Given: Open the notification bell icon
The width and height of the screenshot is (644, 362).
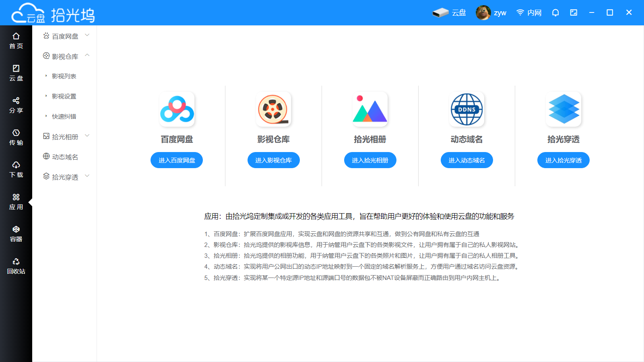Looking at the screenshot, I should tap(555, 13).
